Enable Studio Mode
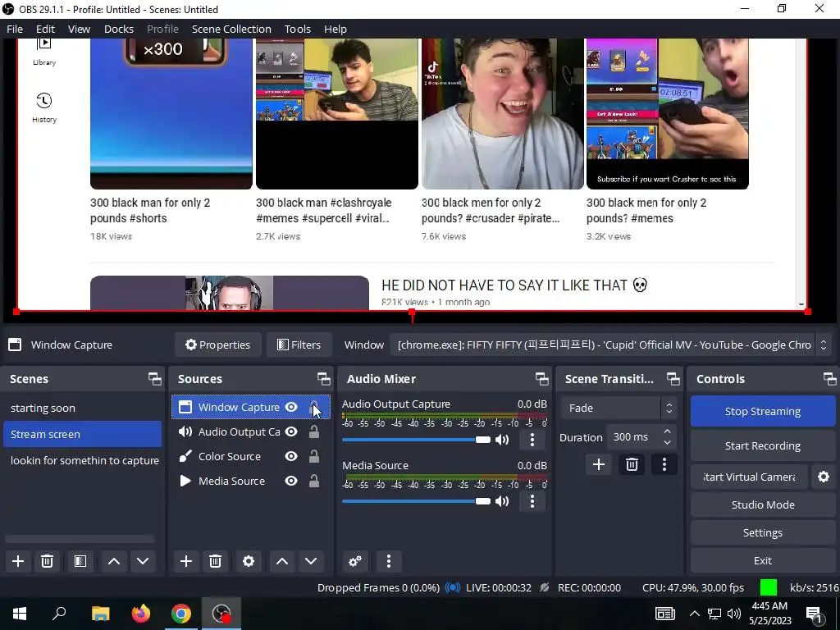The height and width of the screenshot is (630, 840). 763,504
